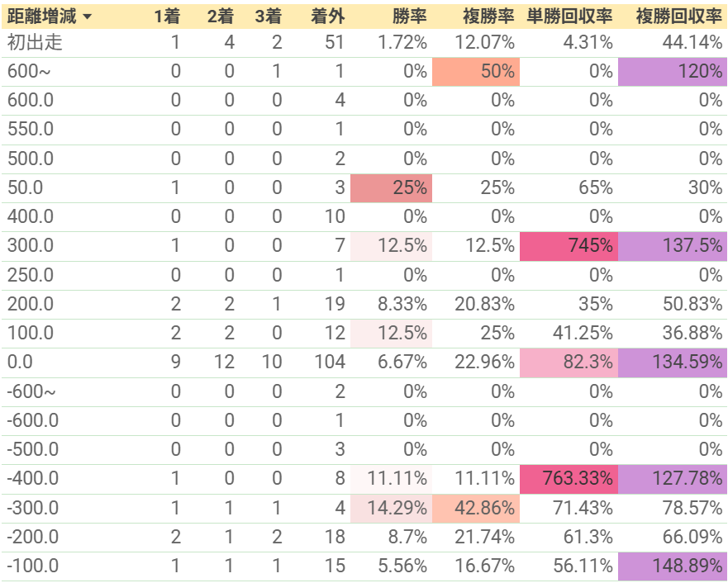Click the highlighted 745% cell
Image resolution: width=728 pixels, height=583 pixels.
tap(569, 246)
